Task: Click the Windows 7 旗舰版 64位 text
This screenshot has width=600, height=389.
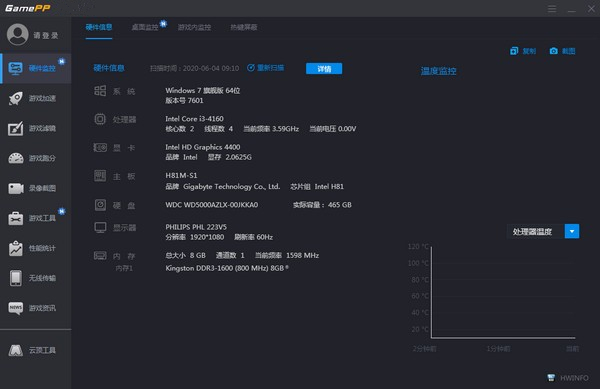Action: coord(203,91)
